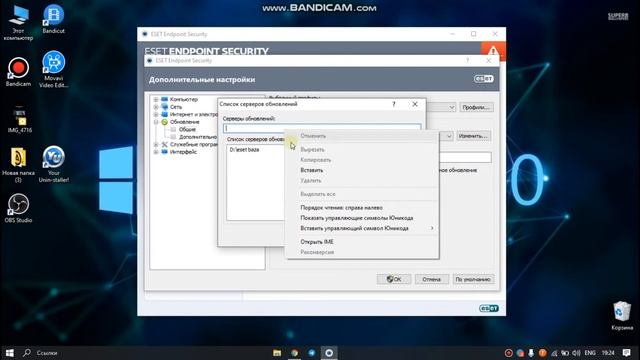
Task: Expand the Интернет и электро... node
Action: pyautogui.click(x=156, y=114)
